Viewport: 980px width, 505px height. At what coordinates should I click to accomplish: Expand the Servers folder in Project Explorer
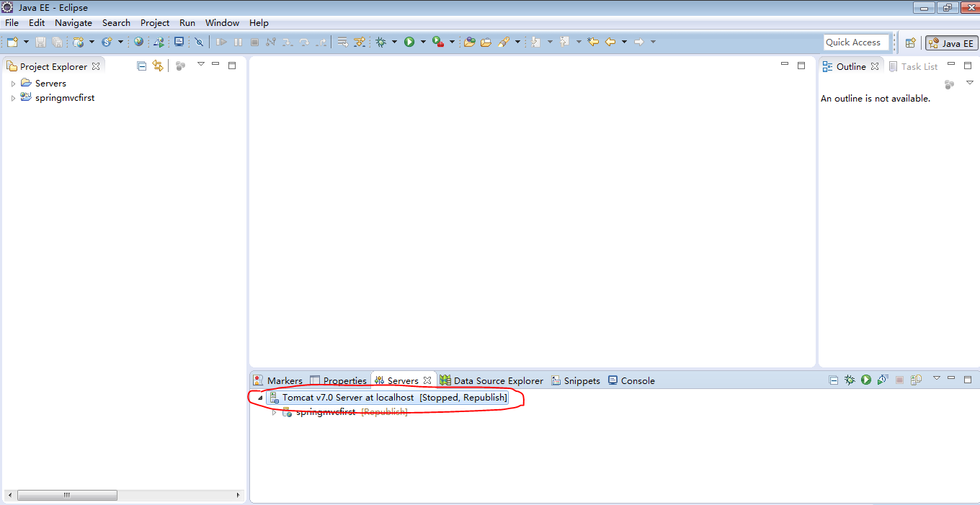tap(13, 84)
